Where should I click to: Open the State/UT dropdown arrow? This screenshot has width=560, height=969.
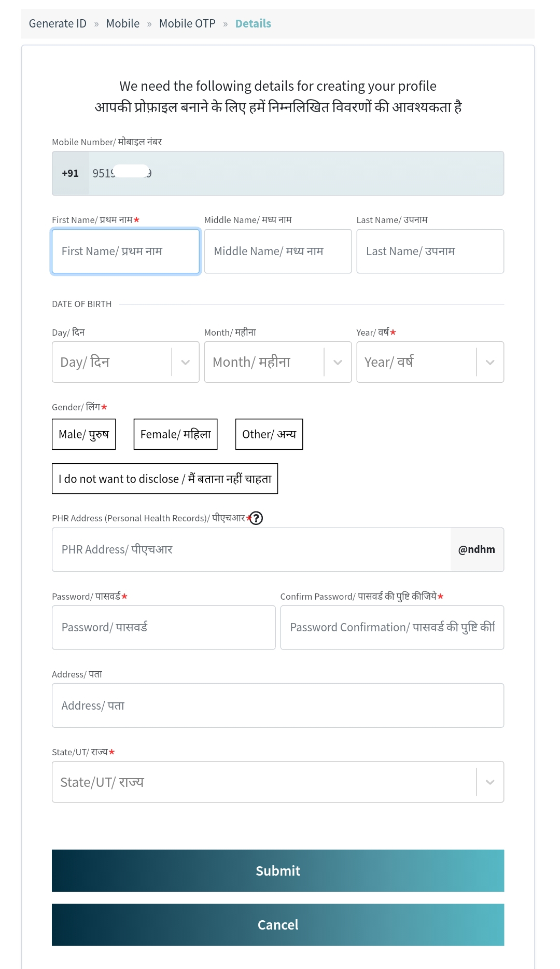pos(490,782)
